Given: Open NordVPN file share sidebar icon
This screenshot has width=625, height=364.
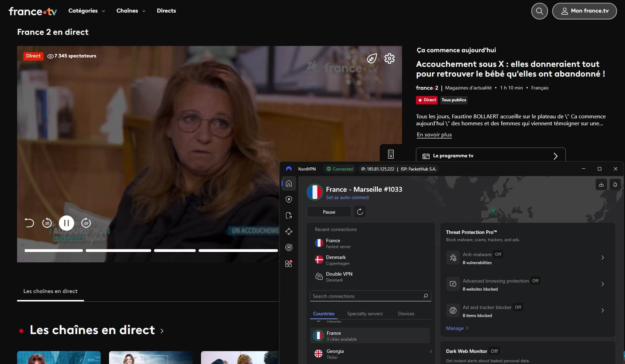Looking at the screenshot, I should pos(289,215).
